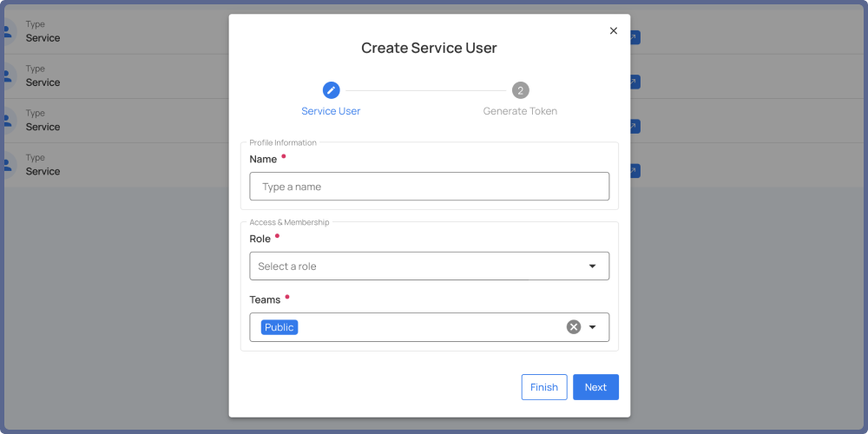This screenshot has width=868, height=434.
Task: Select the Public team chip
Action: click(x=279, y=327)
